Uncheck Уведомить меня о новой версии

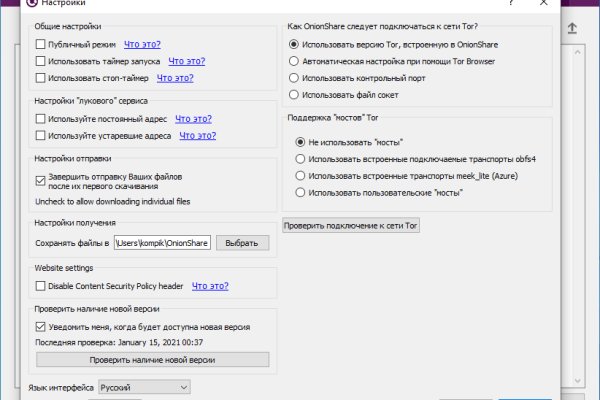(x=40, y=327)
